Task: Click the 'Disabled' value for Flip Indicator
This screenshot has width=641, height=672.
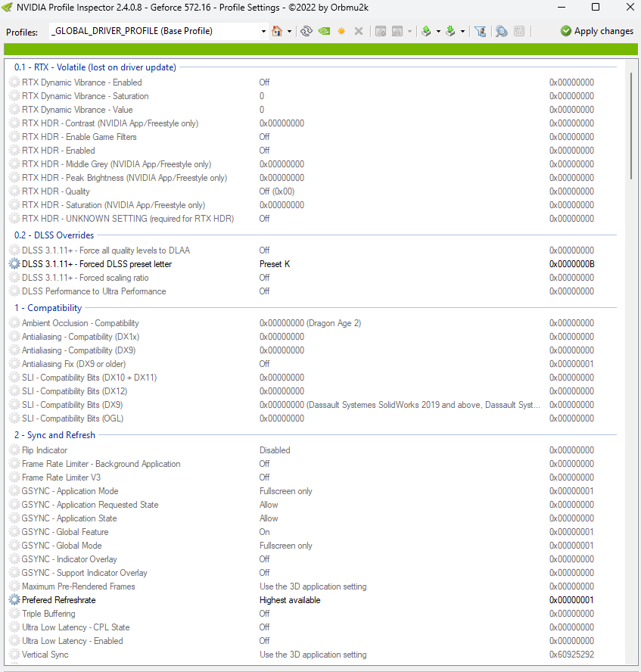Action: (x=275, y=450)
